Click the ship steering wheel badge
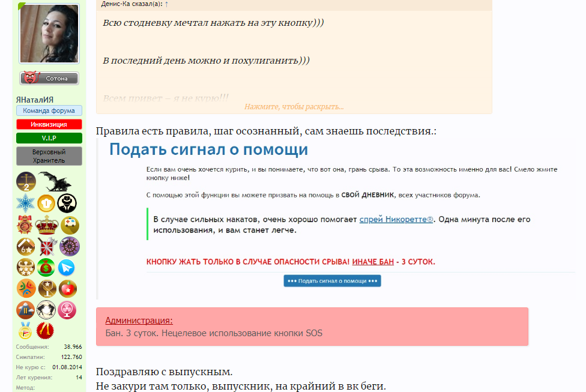586x392 pixels. click(70, 246)
